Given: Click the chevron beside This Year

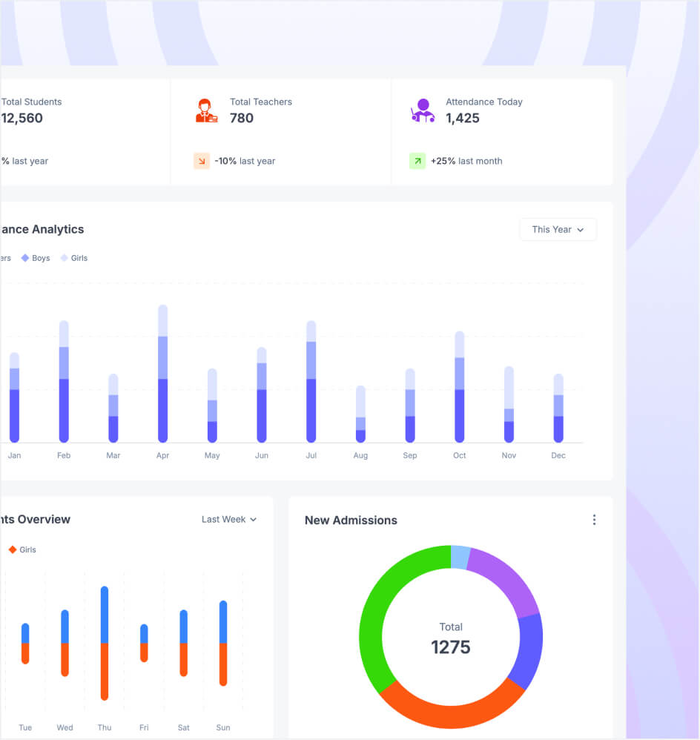Looking at the screenshot, I should pos(581,230).
